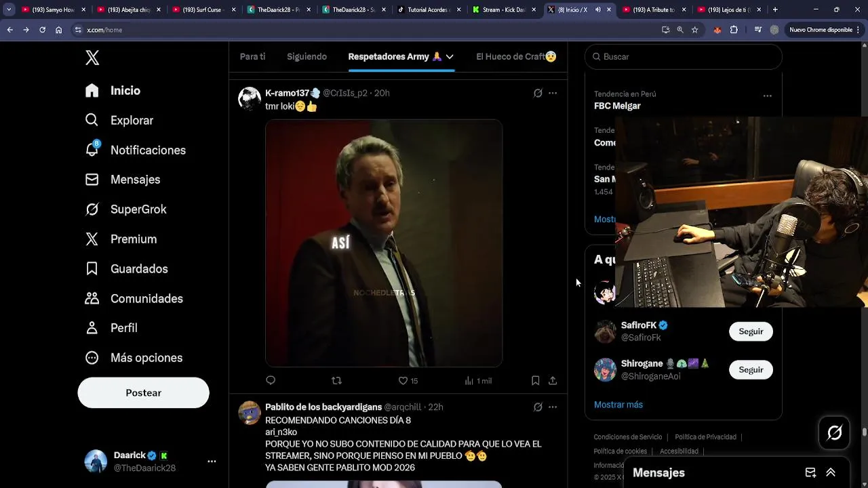Switch to Tutorial Acordes tab
This screenshot has height=488, width=868.
[x=428, y=10]
